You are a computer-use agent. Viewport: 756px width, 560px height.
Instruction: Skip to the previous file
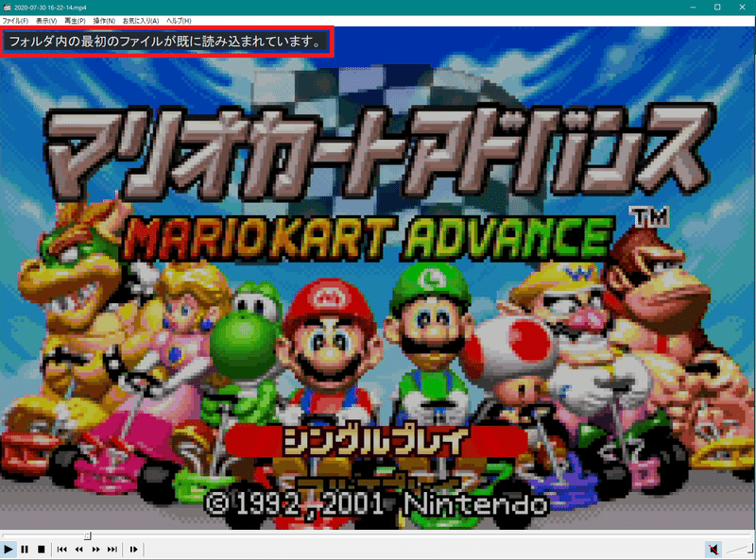[x=61, y=549]
